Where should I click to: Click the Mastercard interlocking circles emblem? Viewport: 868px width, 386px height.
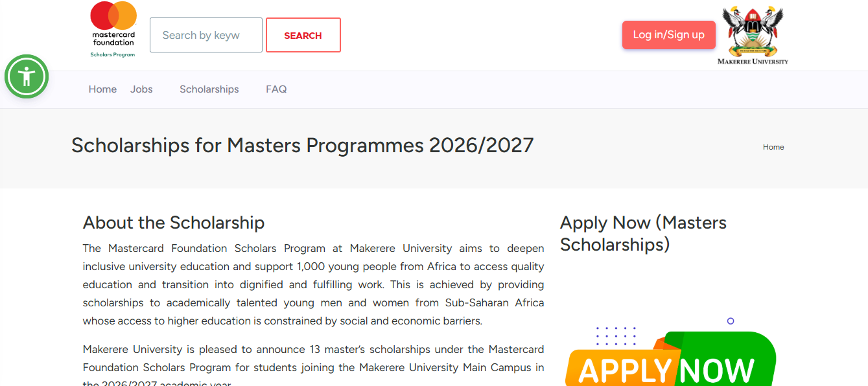point(112,14)
